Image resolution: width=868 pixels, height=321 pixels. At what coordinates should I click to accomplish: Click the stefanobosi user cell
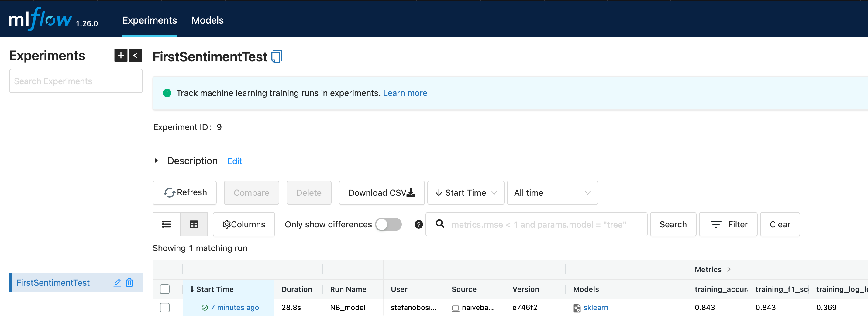click(x=413, y=308)
